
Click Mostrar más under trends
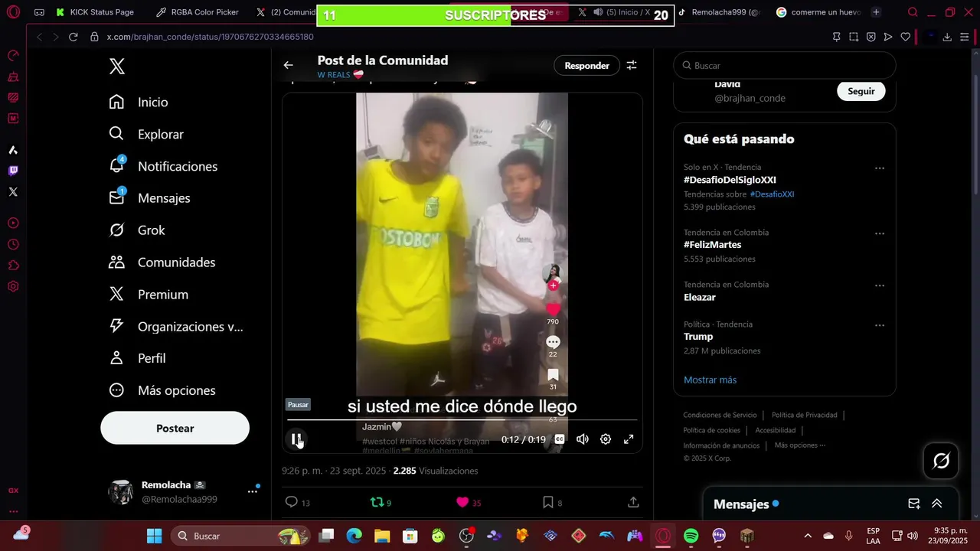pos(710,380)
